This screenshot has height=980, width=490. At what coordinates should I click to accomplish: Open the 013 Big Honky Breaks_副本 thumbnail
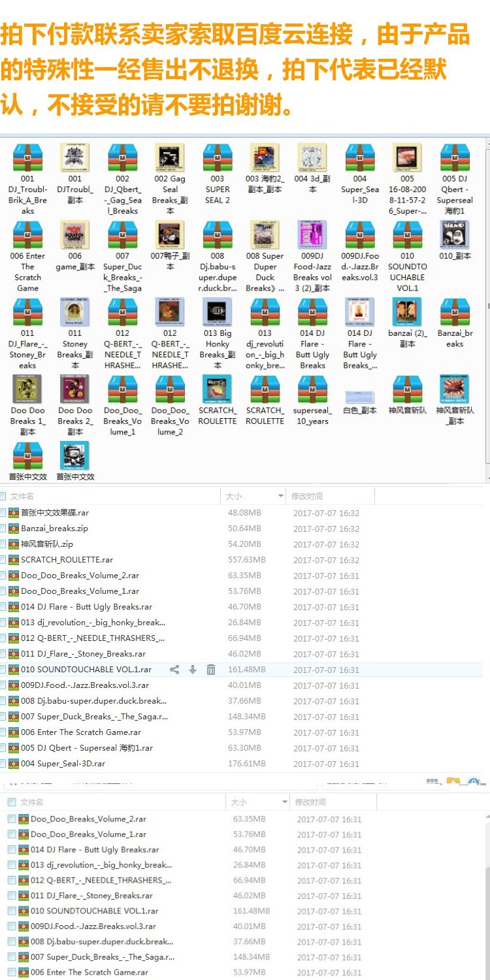(x=218, y=312)
